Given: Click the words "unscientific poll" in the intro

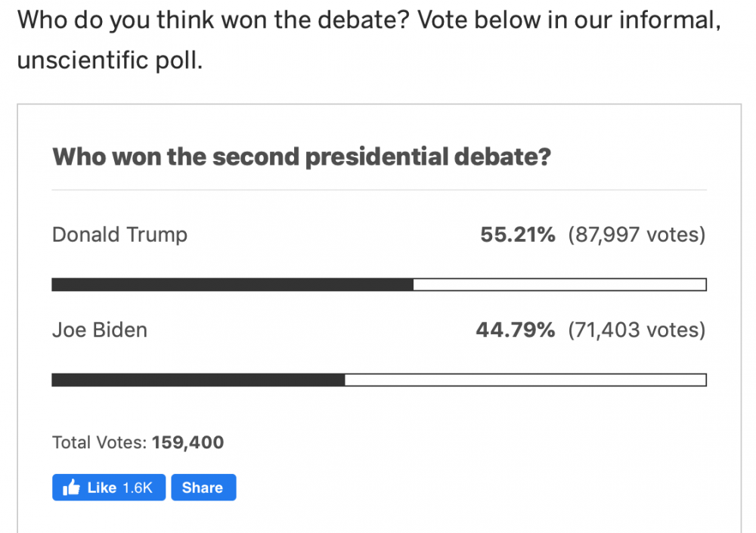Looking at the screenshot, I should (x=110, y=60).
